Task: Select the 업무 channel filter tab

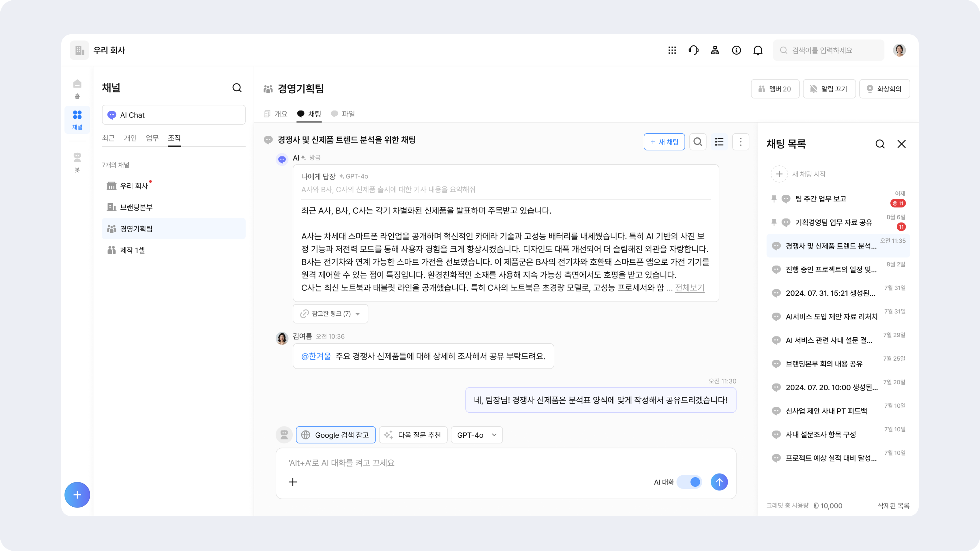Action: tap(152, 138)
